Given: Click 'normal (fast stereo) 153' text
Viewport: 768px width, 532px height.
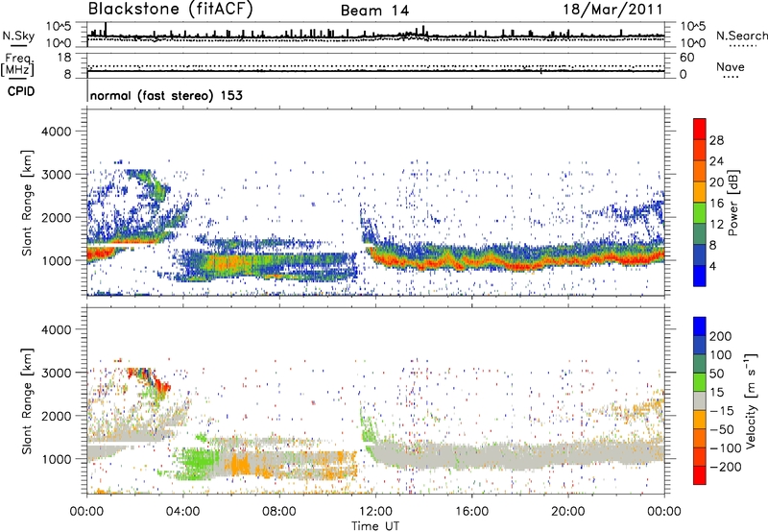Looking at the screenshot, I should 166,95.
